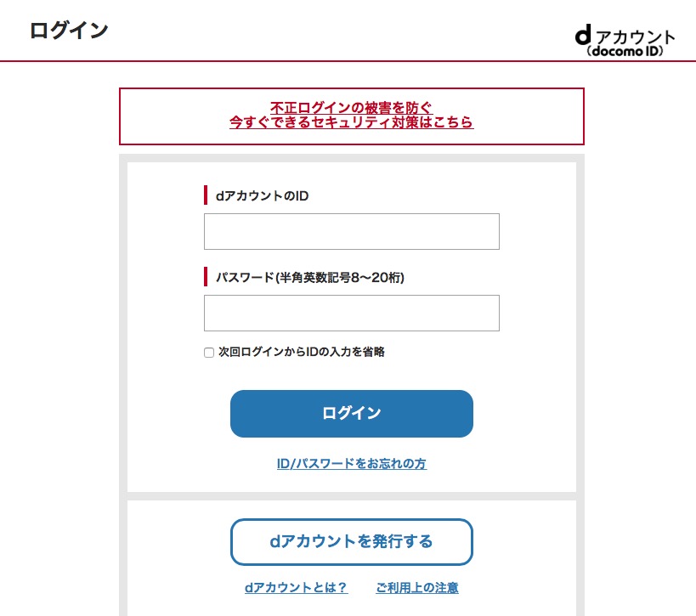
Task: Click the red marker beside dアカウントのID
Action: (x=206, y=195)
